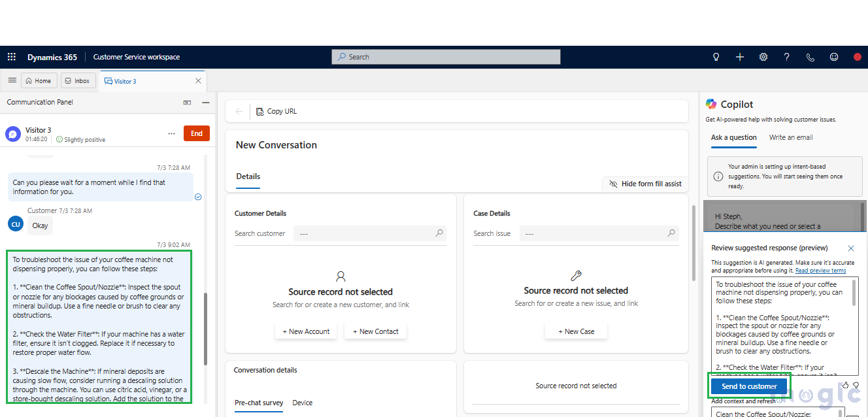Create a New Account

point(306,331)
